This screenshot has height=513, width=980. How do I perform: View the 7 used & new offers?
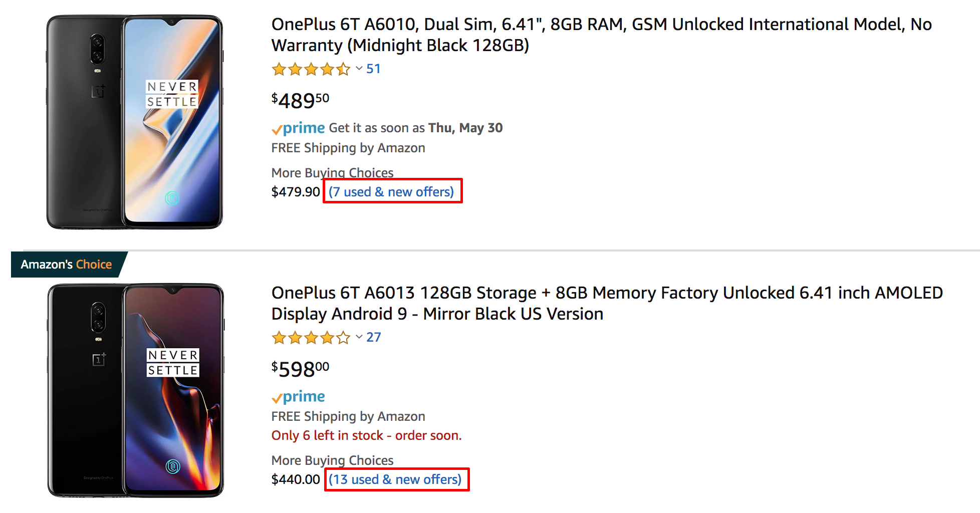point(392,191)
